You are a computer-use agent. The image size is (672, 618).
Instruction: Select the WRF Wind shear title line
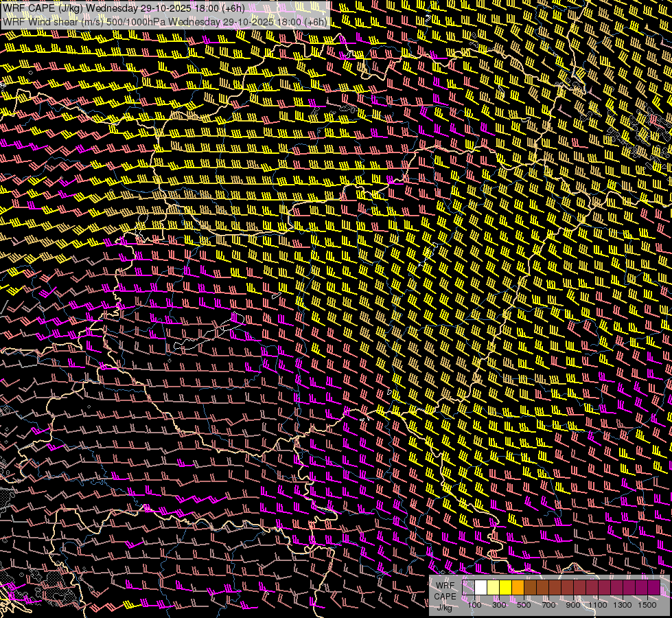165,21
